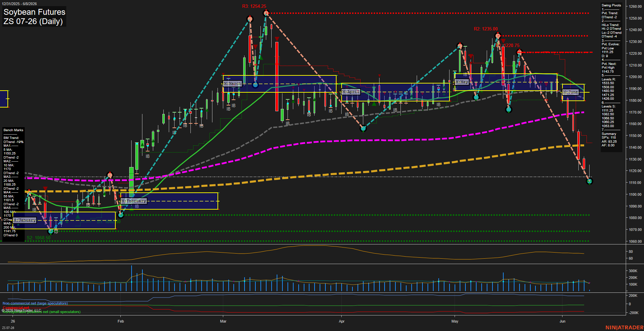Click the early April swing pivot low marker

tap(363, 128)
